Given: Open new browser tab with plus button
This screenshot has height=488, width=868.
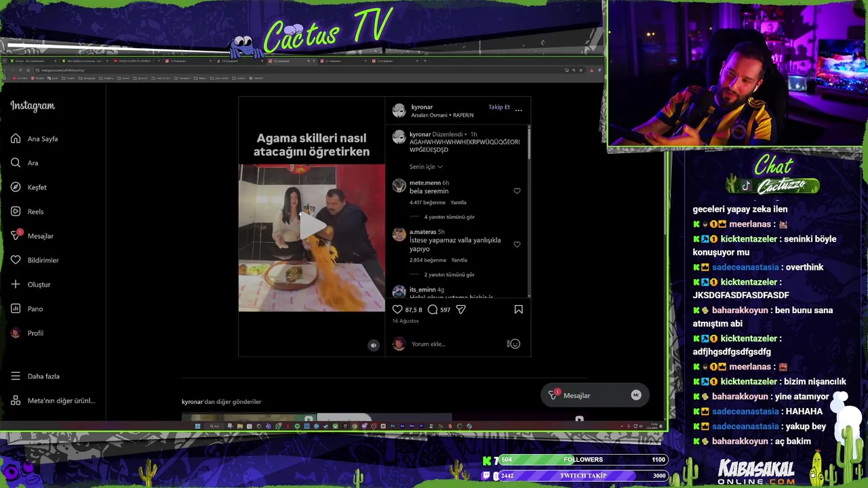Looking at the screenshot, I should pyautogui.click(x=425, y=61).
